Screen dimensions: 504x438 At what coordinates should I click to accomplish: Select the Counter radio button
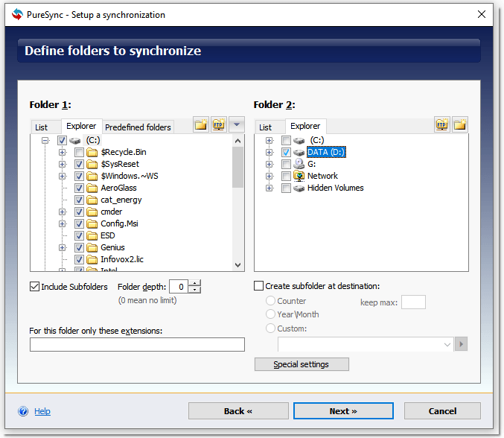pos(271,300)
